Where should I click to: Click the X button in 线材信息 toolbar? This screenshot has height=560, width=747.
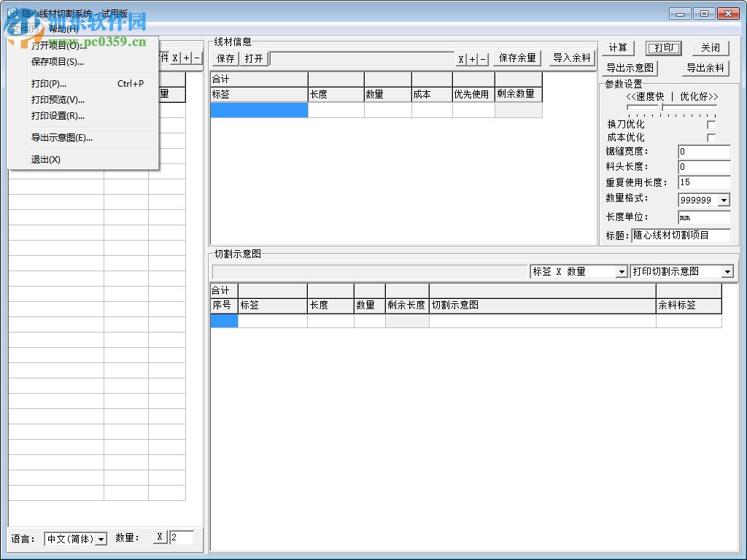pos(461,60)
